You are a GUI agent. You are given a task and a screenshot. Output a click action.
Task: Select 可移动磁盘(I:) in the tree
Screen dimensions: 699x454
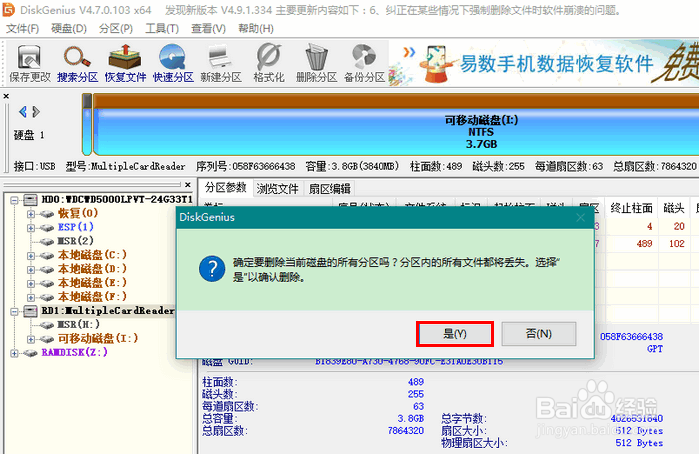pos(98,338)
